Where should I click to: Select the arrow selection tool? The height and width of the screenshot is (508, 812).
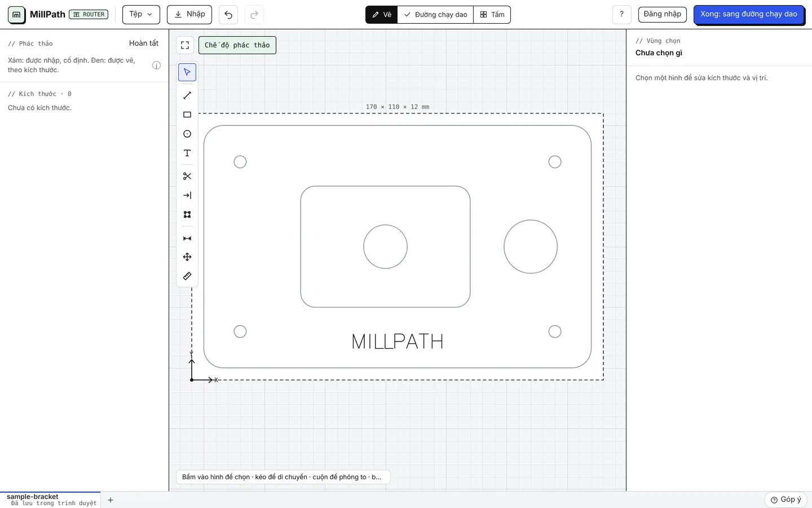(x=187, y=72)
